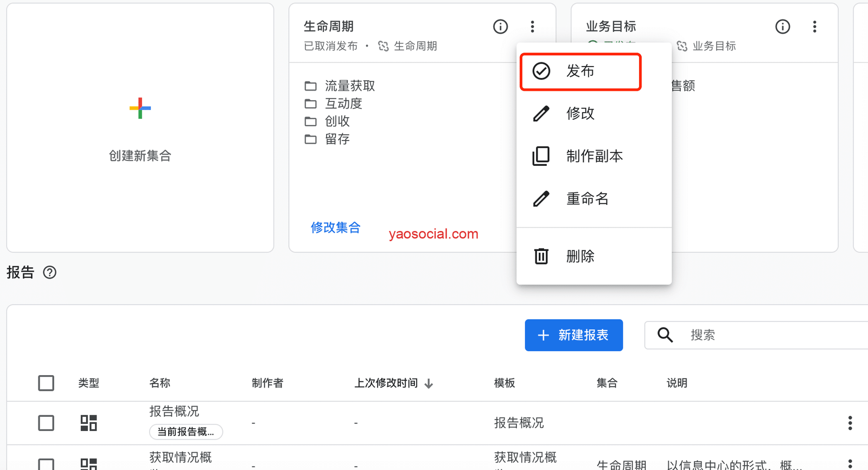Image resolution: width=868 pixels, height=470 pixels.
Task: Select 发布 from the context menu
Action: pyautogui.click(x=580, y=71)
